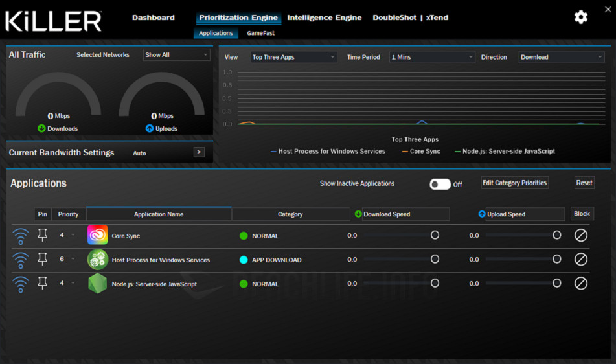Open the View Top Three Apps dropdown

point(293,57)
